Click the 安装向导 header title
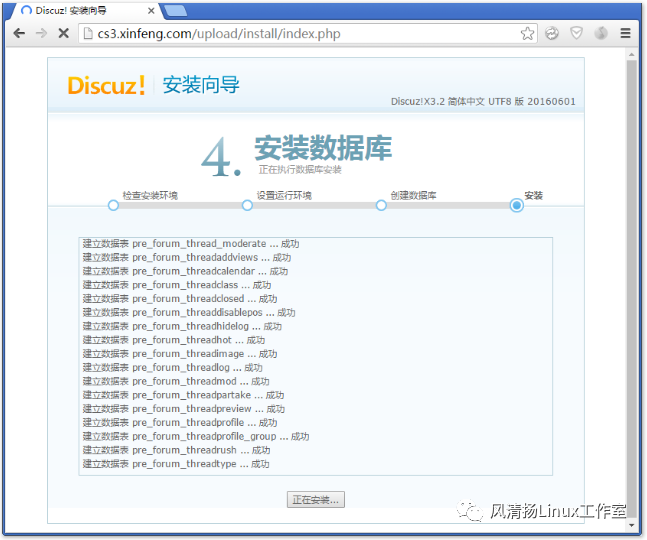Viewport: 647px width, 540px height. tap(201, 85)
